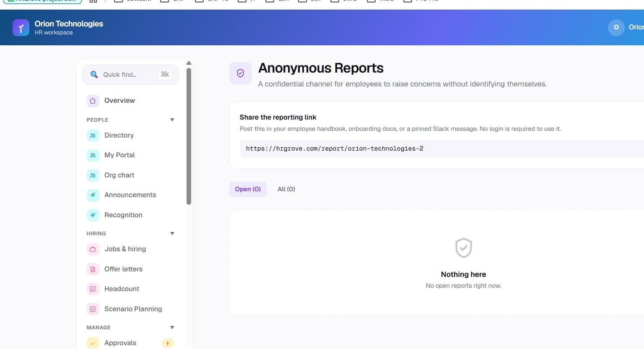Click the Announcements sparkle icon
Viewport: 644px width, 349px height.
[x=93, y=195]
